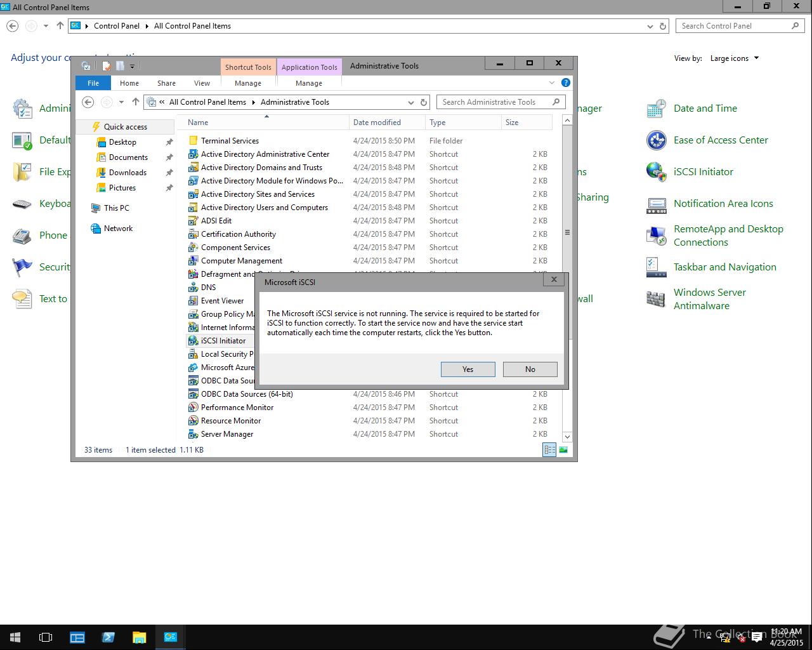Screen dimensions: 812x650
Task: Open Customize Quick Access Toolbar dropdown
Action: click(132, 66)
